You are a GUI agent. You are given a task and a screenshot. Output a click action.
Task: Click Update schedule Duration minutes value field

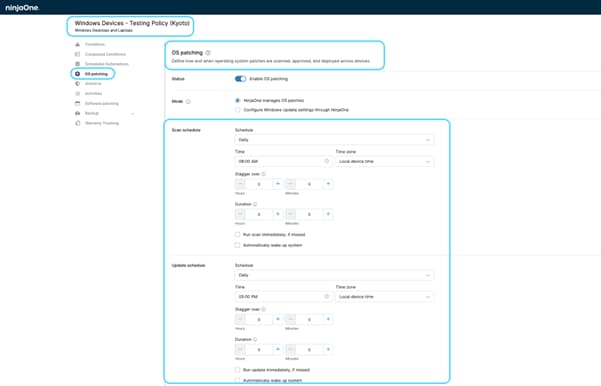[309, 350]
